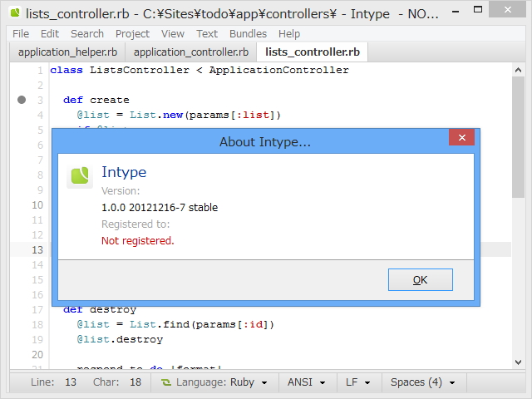This screenshot has height=399, width=532.
Task: Click the Char: 18 status indicator
Action: tap(116, 382)
